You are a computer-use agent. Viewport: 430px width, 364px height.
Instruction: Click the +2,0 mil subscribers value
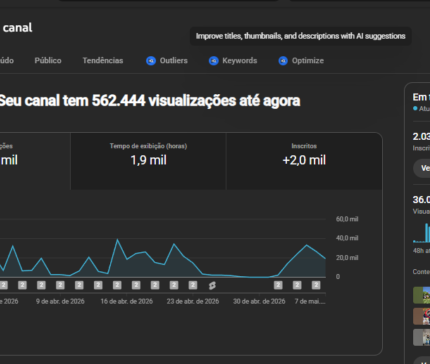click(x=304, y=160)
